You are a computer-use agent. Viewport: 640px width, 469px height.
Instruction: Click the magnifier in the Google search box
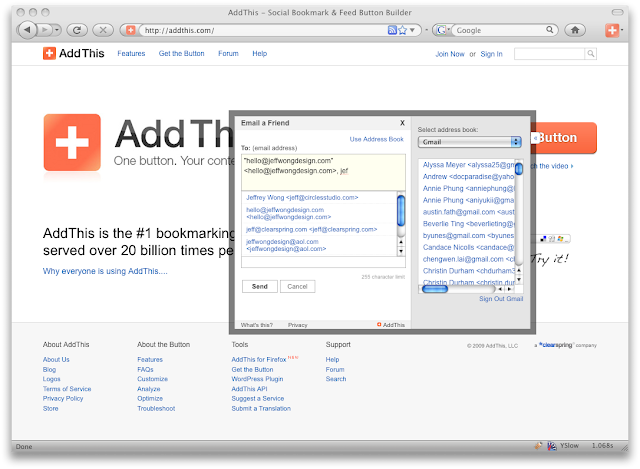pyautogui.click(x=550, y=29)
